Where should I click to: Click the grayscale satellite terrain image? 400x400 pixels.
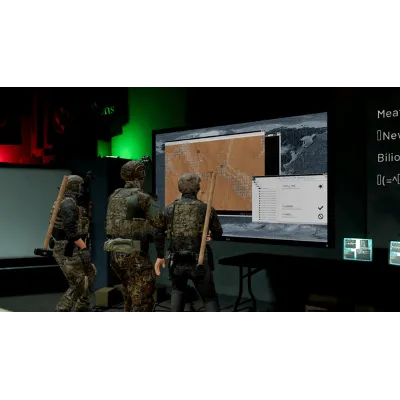pyautogui.click(x=303, y=152)
